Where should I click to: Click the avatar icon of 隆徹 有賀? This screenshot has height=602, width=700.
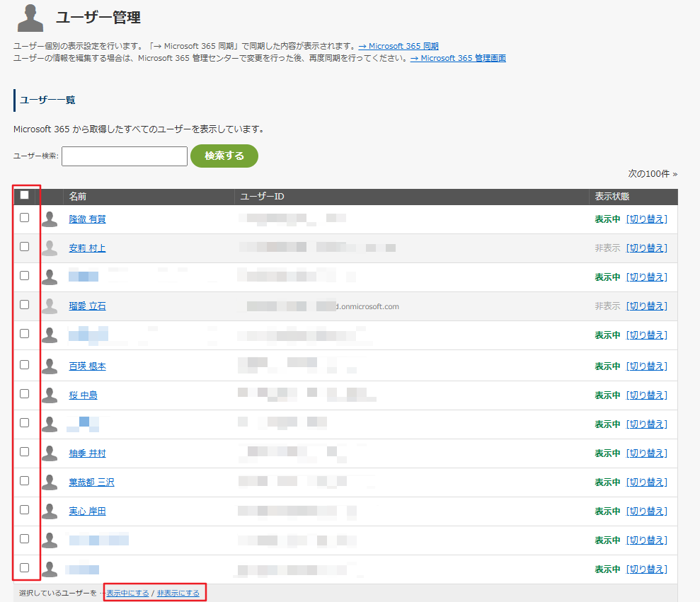click(50, 219)
